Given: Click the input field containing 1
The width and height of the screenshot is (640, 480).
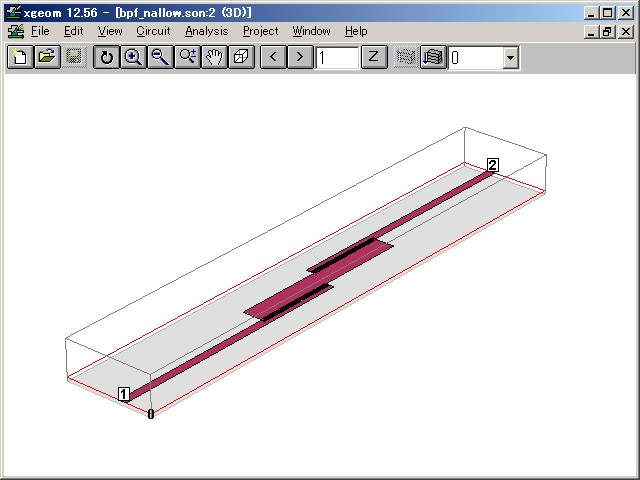Looking at the screenshot, I should click(337, 58).
